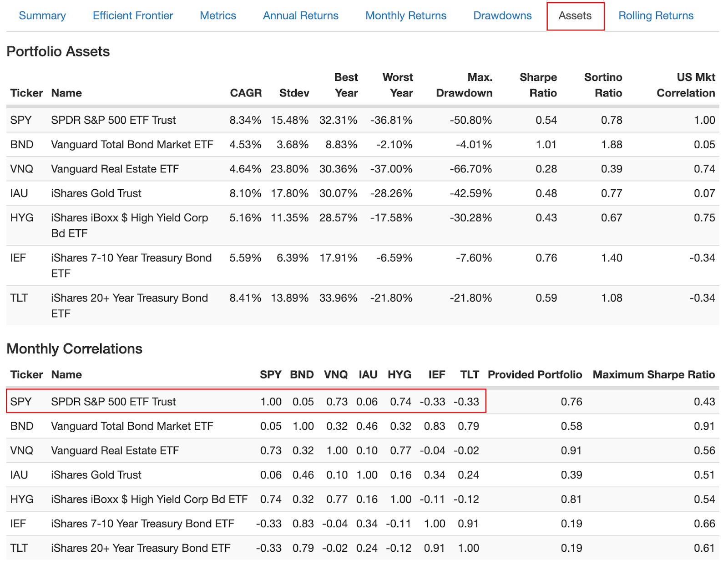Click the Sharpe Ratio column header
This screenshot has height=575, width=728.
(x=538, y=85)
